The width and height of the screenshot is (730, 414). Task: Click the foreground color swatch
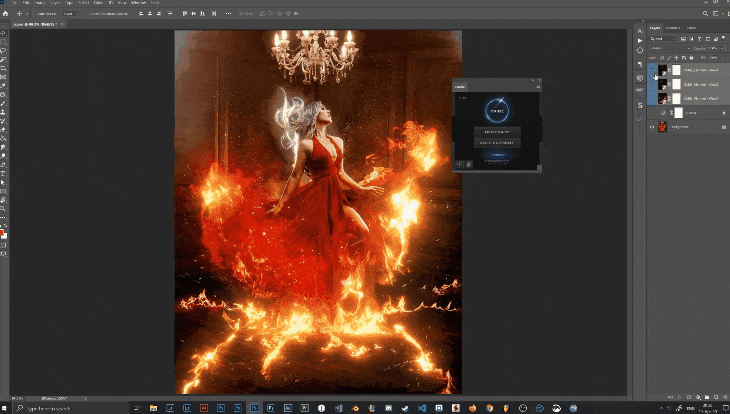click(1, 231)
